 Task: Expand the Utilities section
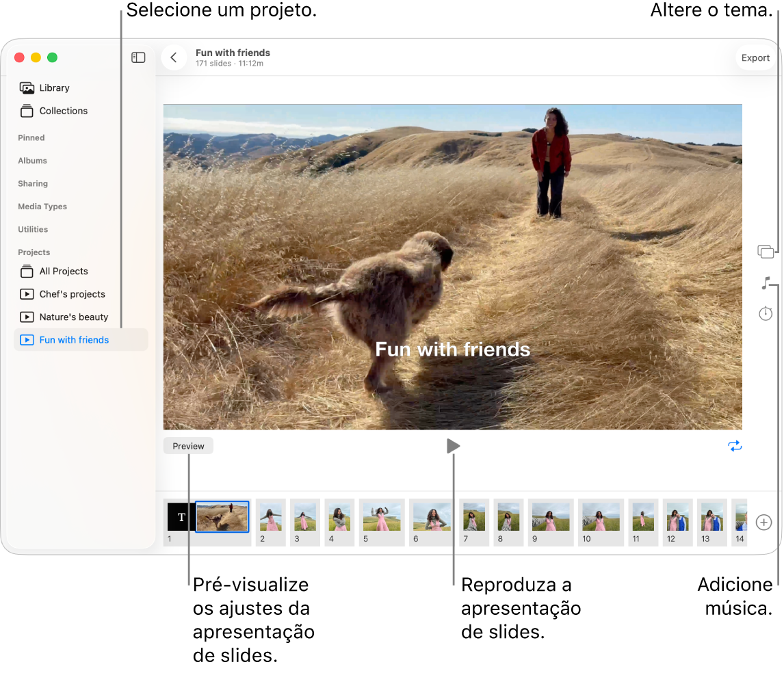coord(33,230)
